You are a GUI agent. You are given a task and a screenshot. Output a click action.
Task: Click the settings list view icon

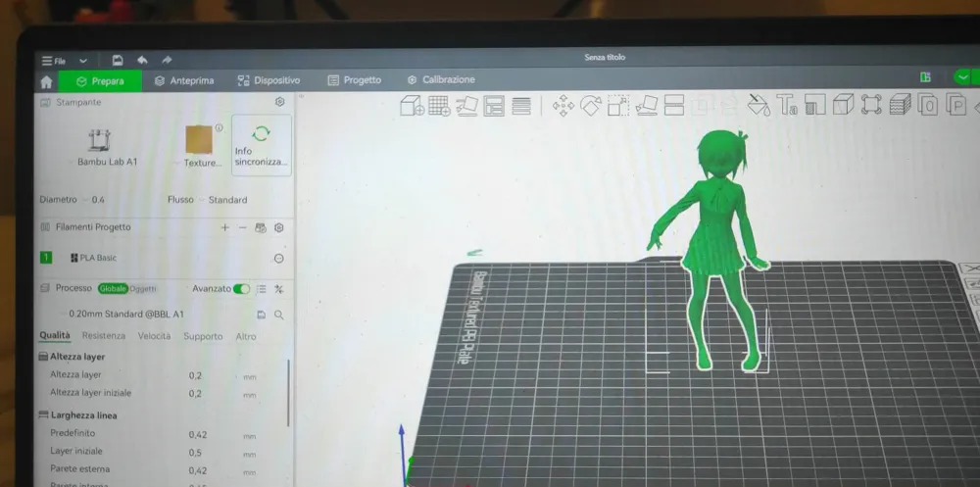click(x=262, y=289)
